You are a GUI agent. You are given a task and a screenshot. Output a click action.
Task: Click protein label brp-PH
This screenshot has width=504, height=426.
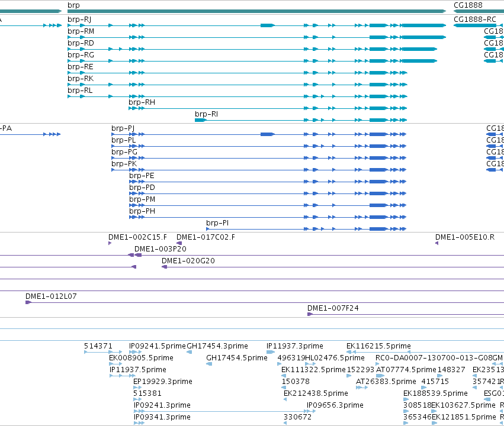coord(142,211)
